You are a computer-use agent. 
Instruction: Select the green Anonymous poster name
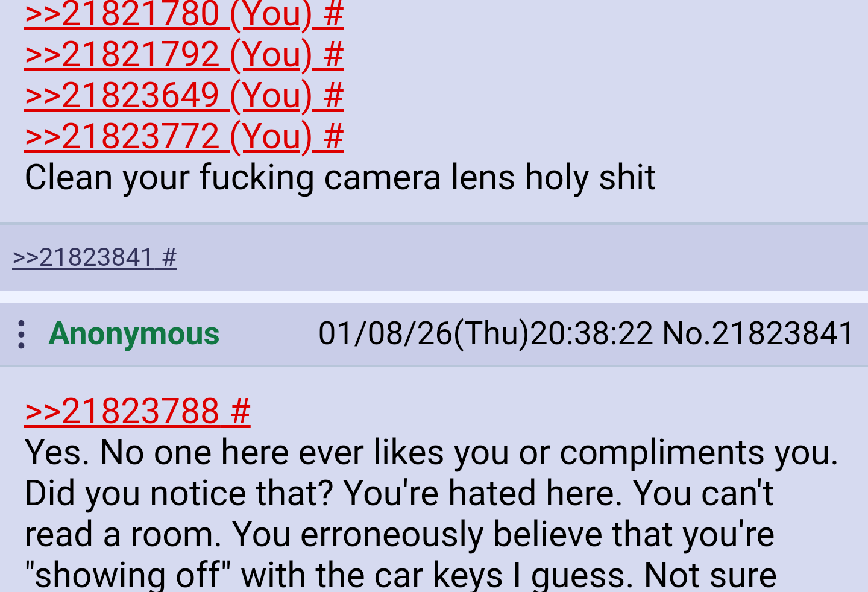tap(134, 333)
